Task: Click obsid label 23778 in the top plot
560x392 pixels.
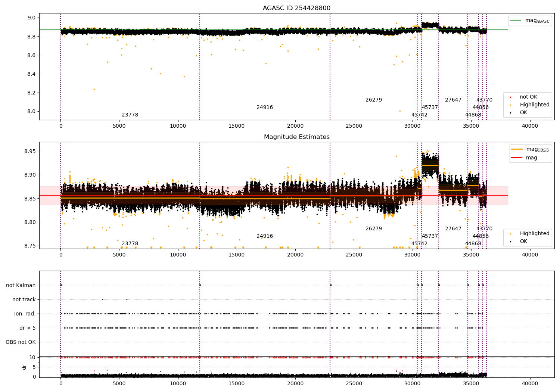Action: tap(130, 115)
